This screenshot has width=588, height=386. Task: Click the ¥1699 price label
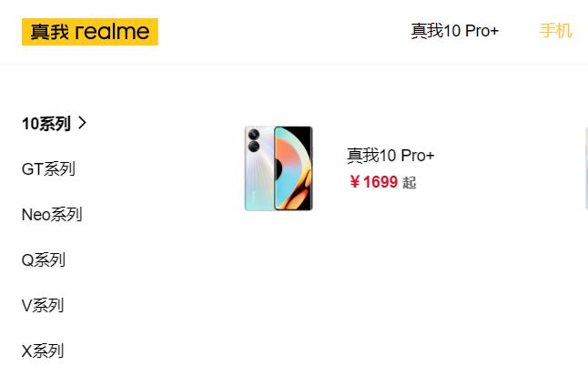coord(373,182)
